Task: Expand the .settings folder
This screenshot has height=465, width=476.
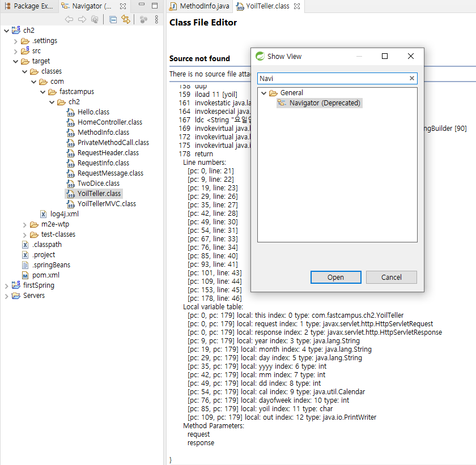Action: click(15, 41)
